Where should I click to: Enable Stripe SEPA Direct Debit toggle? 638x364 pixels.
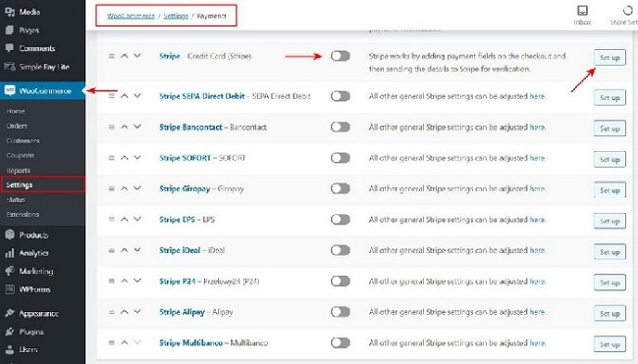coord(341,96)
